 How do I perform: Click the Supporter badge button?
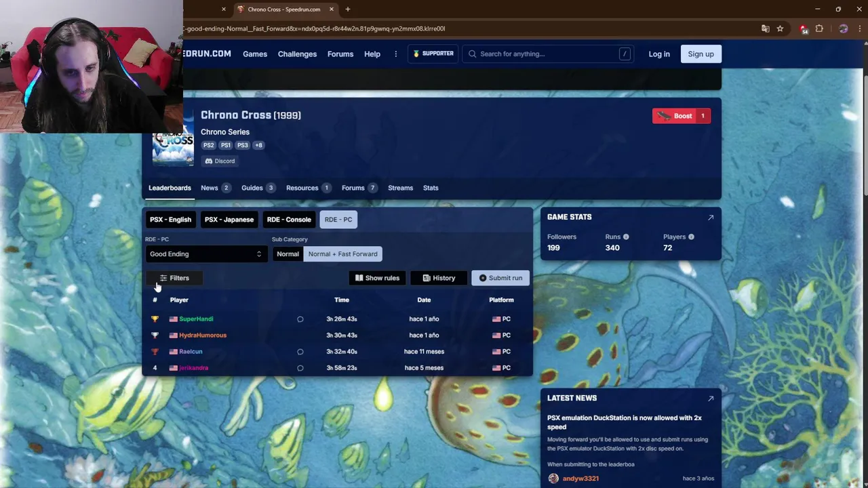coord(433,54)
